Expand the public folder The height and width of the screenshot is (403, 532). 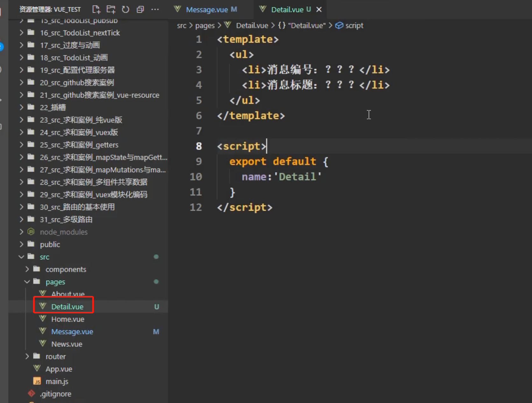click(88, 244)
